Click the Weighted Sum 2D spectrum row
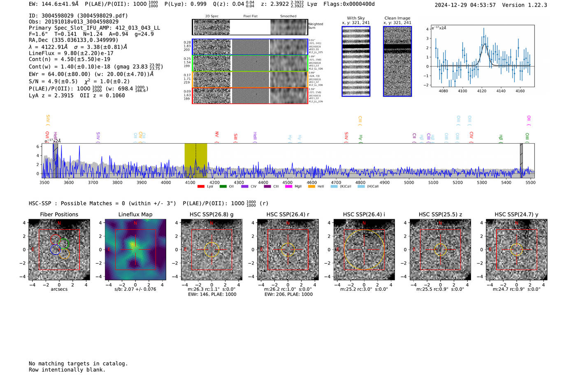Screen dimensions: 576x392 [x=250, y=27]
